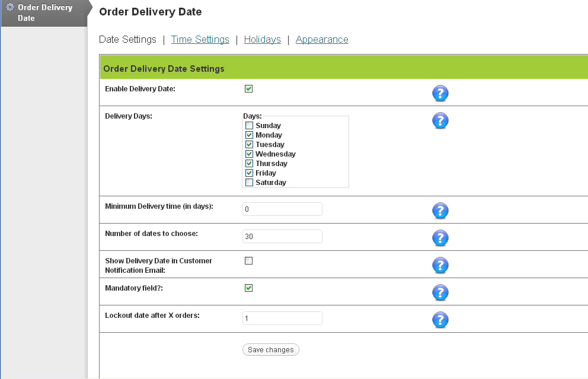
Task: Click the Number of dates to choose field
Action: [282, 237]
